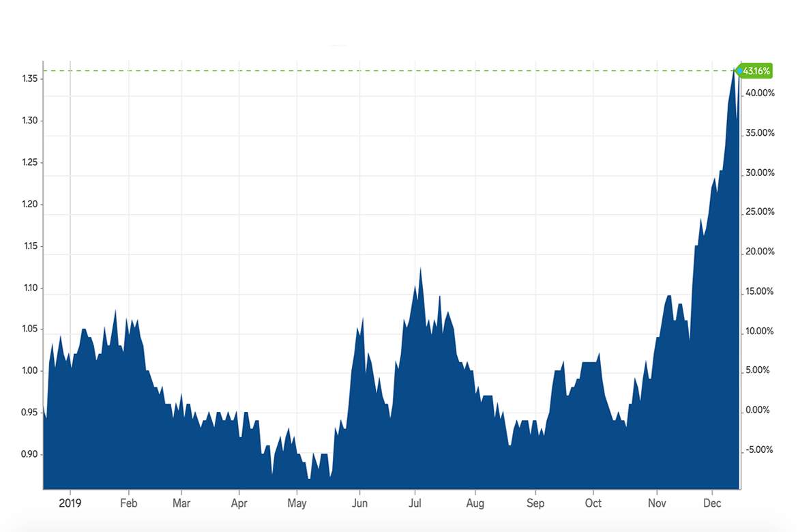Screen dimensions: 798x532
Task: Click the May month label
Action: (x=297, y=503)
